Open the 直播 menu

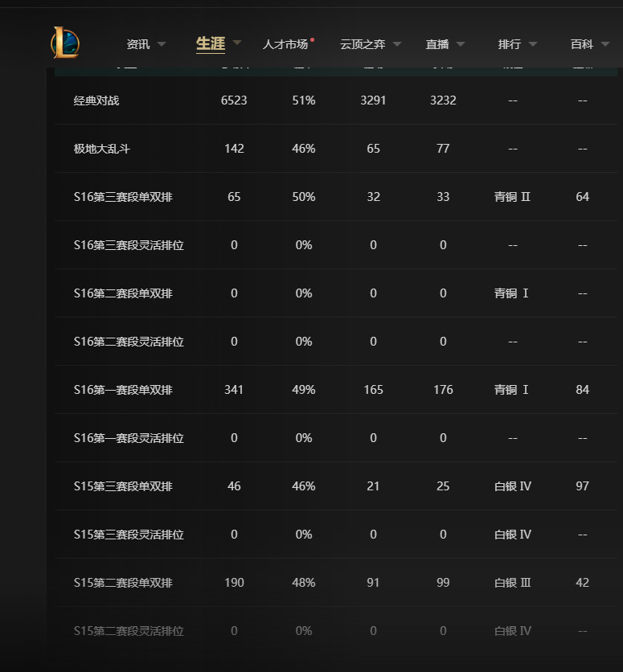coord(437,44)
